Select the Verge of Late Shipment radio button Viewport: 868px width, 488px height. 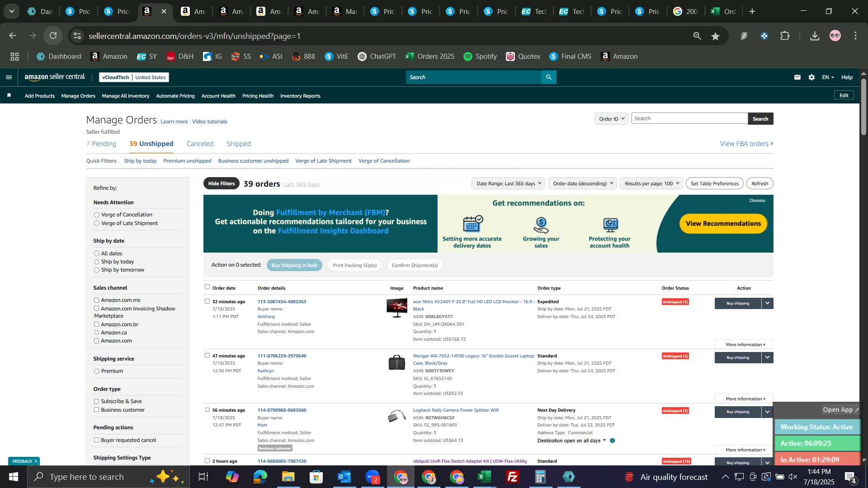coord(96,223)
